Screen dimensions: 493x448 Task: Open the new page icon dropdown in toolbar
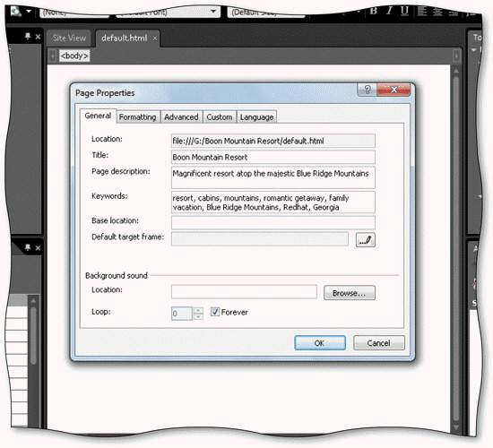[x=29, y=12]
